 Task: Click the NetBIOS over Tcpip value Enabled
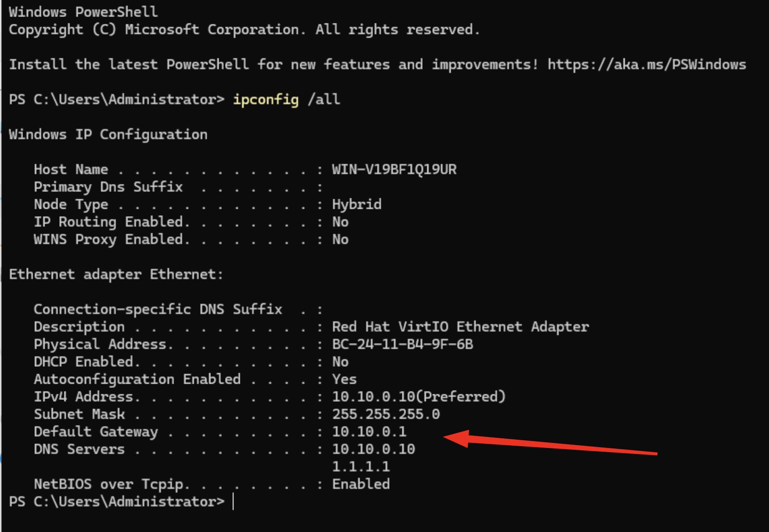[361, 484]
